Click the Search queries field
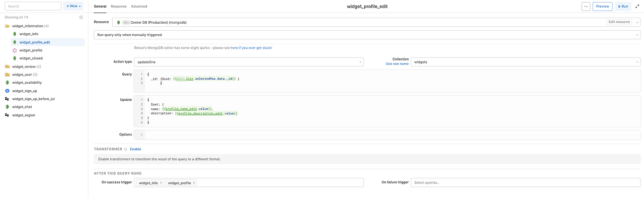644x198 pixels. [x=33, y=6]
